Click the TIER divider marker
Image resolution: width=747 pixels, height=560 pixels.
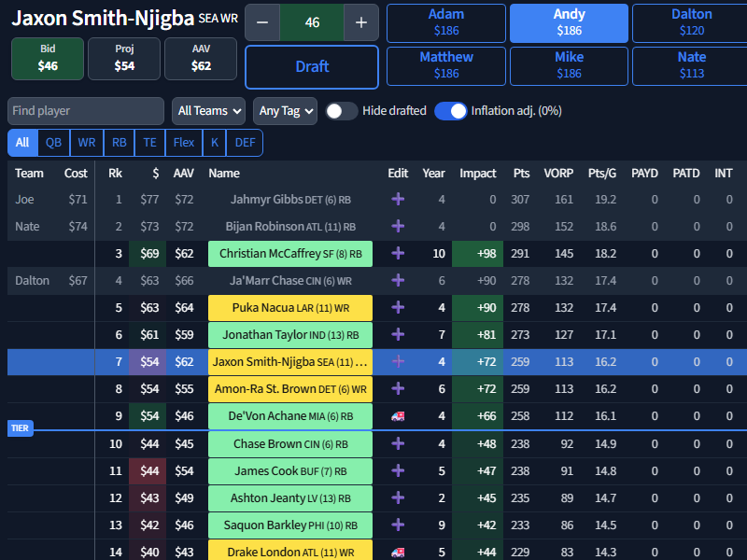[20, 428]
